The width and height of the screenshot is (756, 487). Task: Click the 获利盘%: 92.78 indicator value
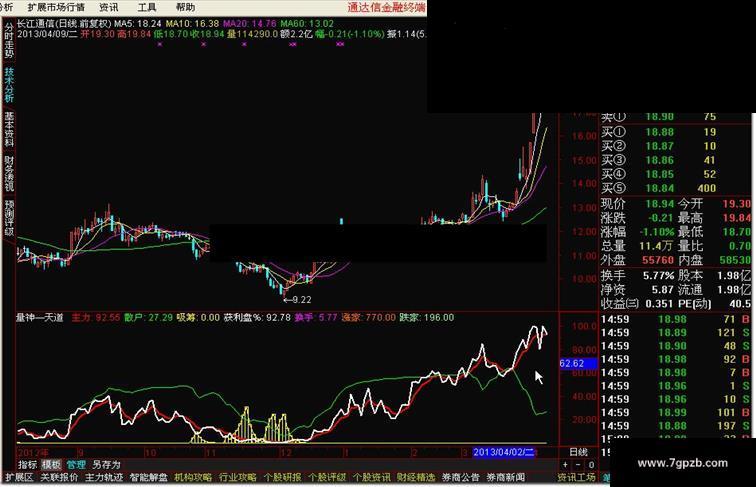[257, 318]
